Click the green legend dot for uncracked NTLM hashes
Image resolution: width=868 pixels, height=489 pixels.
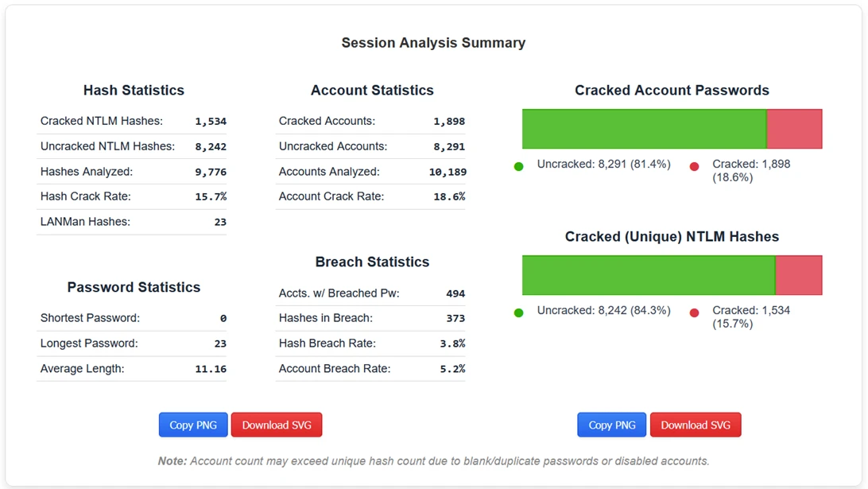518,312
